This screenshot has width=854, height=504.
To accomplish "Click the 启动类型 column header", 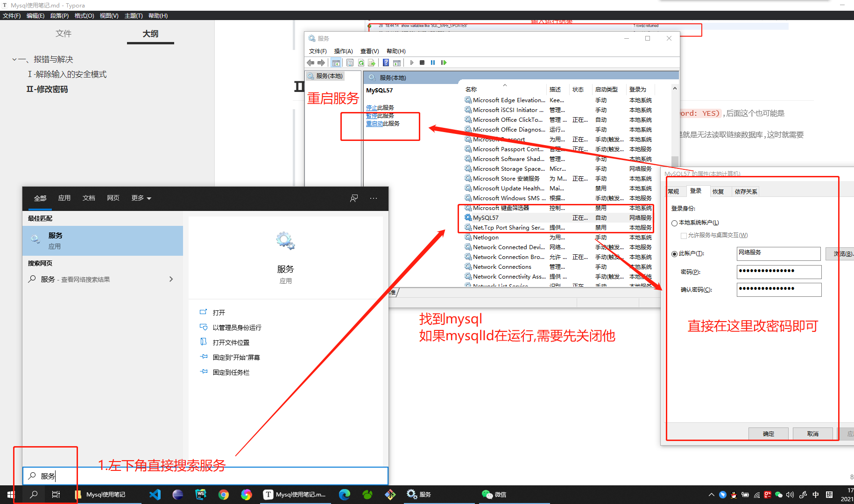I will point(607,89).
